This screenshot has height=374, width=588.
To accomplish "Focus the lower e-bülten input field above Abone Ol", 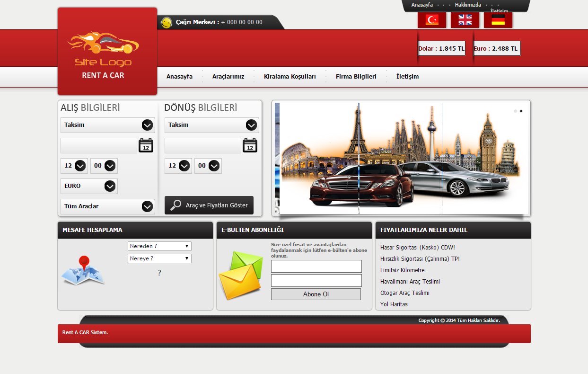I will point(316,281).
